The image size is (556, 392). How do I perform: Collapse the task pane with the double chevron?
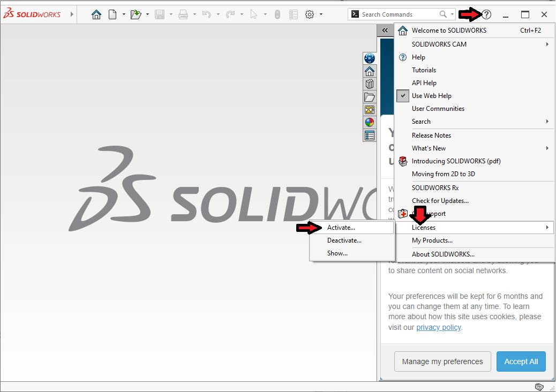point(385,31)
